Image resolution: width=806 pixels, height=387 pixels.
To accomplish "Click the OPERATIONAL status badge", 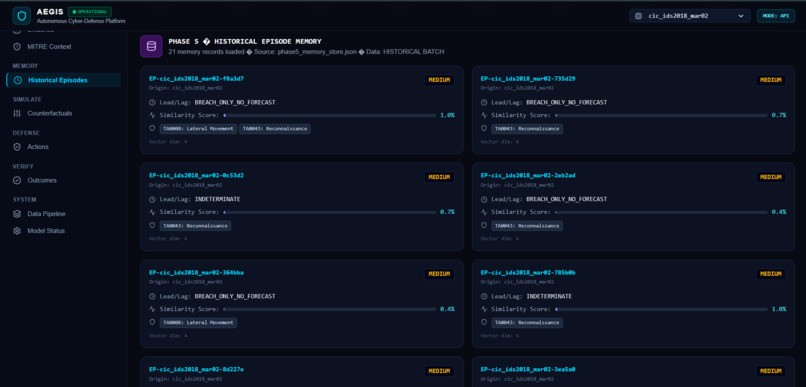I will 89,11.
